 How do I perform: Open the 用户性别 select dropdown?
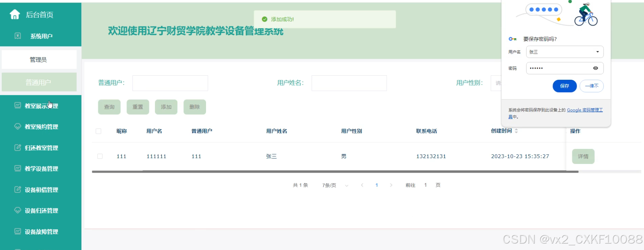(x=496, y=83)
